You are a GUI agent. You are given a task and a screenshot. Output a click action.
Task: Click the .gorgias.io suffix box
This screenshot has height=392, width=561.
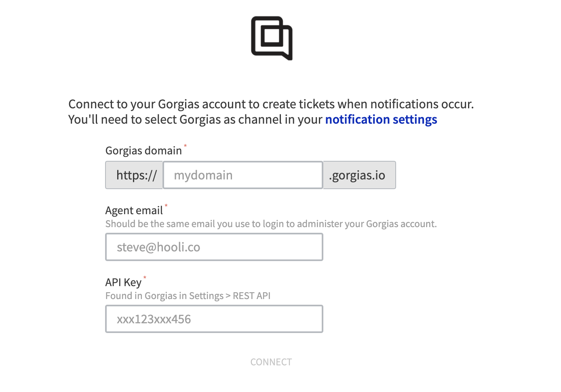[x=359, y=175]
